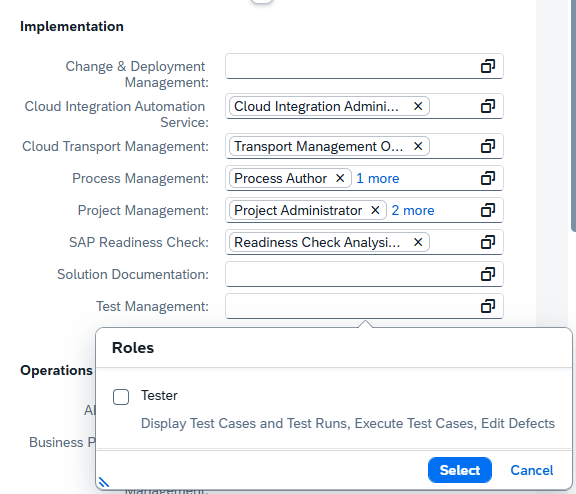Confirm roles with the Select button

[x=460, y=470]
